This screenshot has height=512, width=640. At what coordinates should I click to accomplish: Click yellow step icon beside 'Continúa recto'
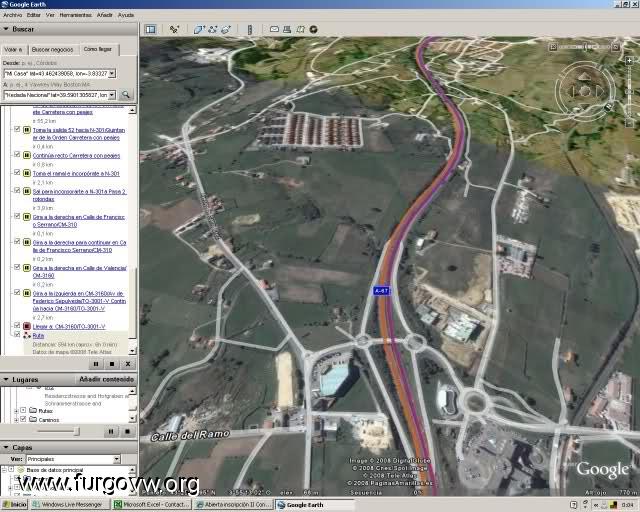27,156
